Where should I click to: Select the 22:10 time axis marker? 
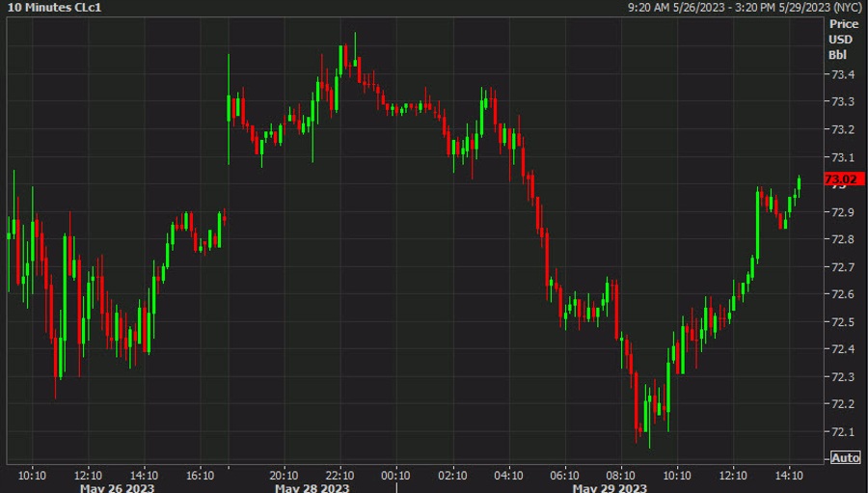click(339, 476)
